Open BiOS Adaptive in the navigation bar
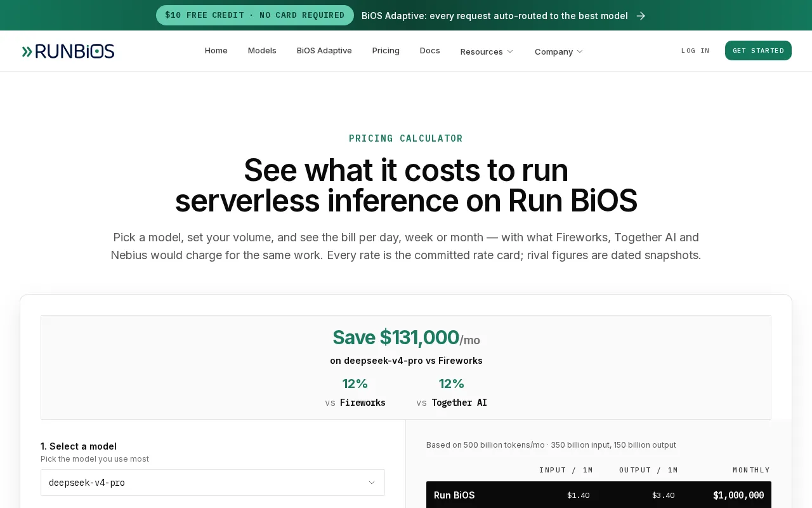Viewport: 812px width, 508px height. [x=324, y=50]
